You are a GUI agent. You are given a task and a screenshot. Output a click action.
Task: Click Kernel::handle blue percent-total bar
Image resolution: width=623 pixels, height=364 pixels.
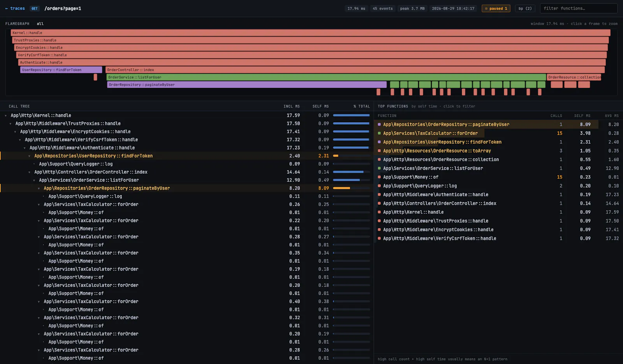click(x=351, y=116)
